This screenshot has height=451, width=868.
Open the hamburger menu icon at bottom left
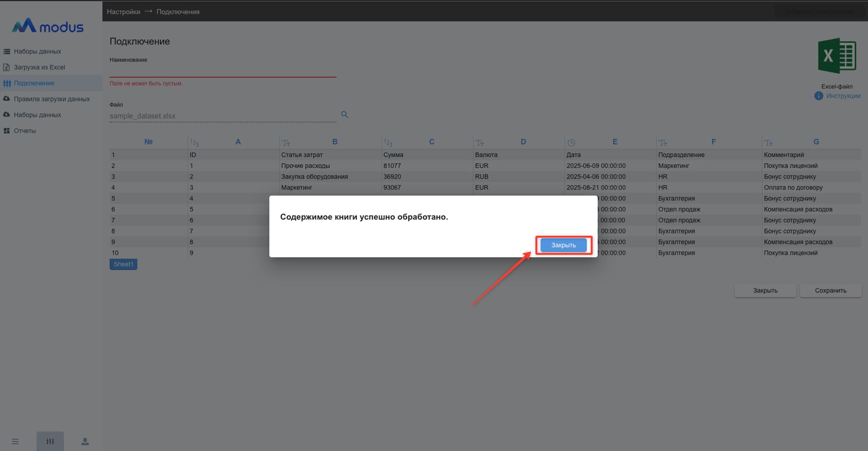point(15,441)
